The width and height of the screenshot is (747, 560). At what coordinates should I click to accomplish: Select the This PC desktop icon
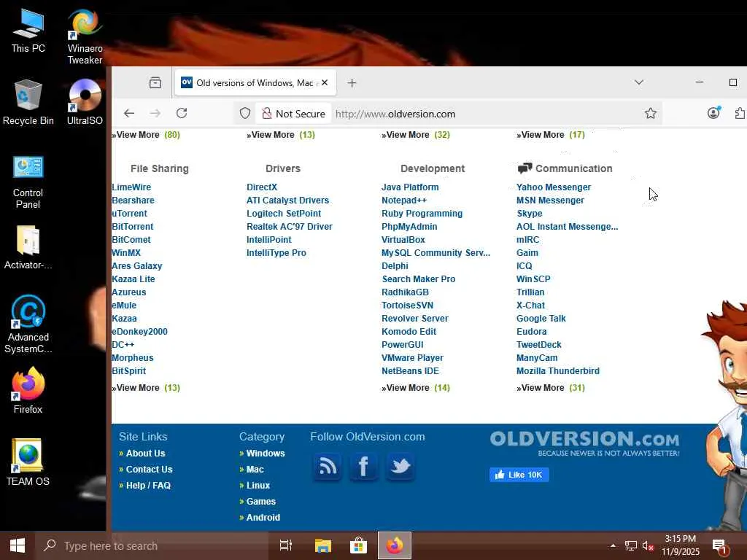(x=28, y=31)
